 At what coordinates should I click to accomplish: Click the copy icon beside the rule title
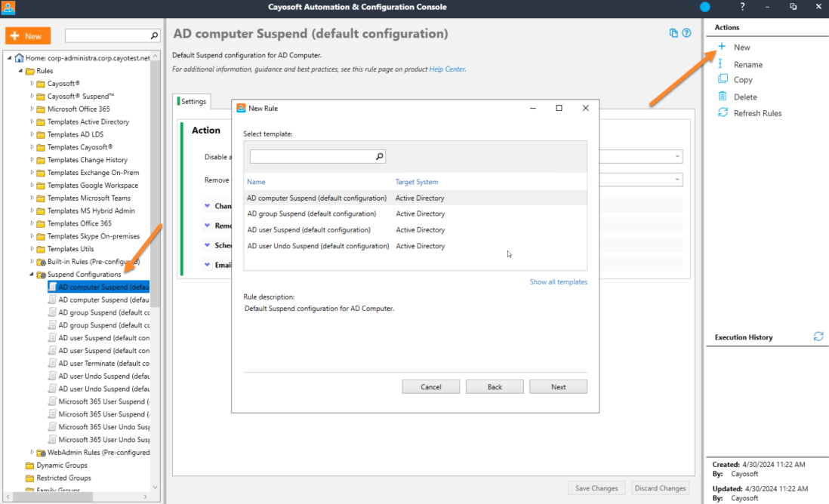click(673, 32)
